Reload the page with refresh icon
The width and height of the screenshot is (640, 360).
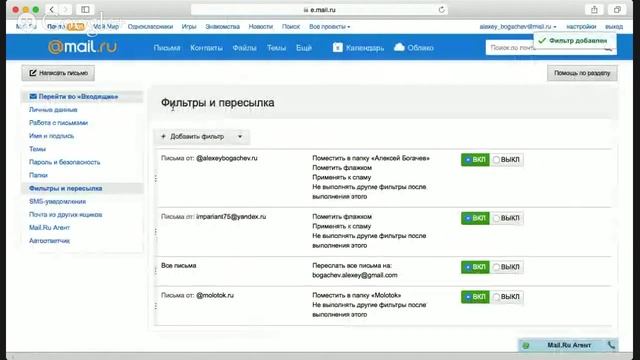coord(441,9)
